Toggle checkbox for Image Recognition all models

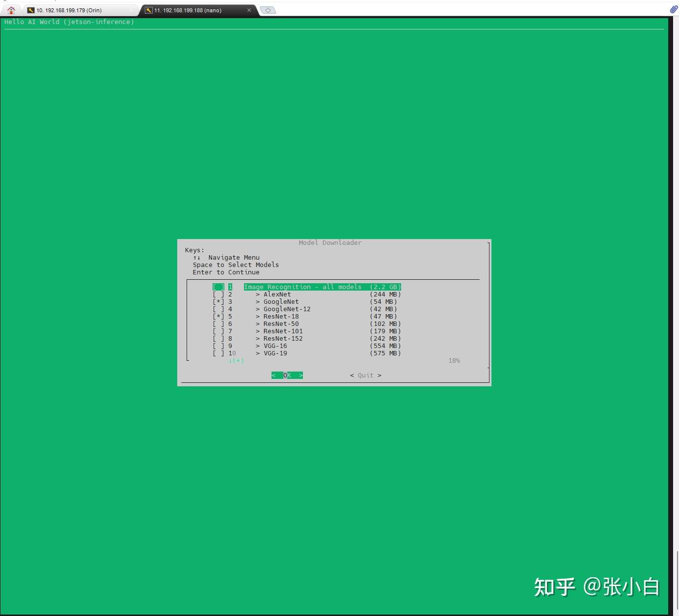[218, 287]
